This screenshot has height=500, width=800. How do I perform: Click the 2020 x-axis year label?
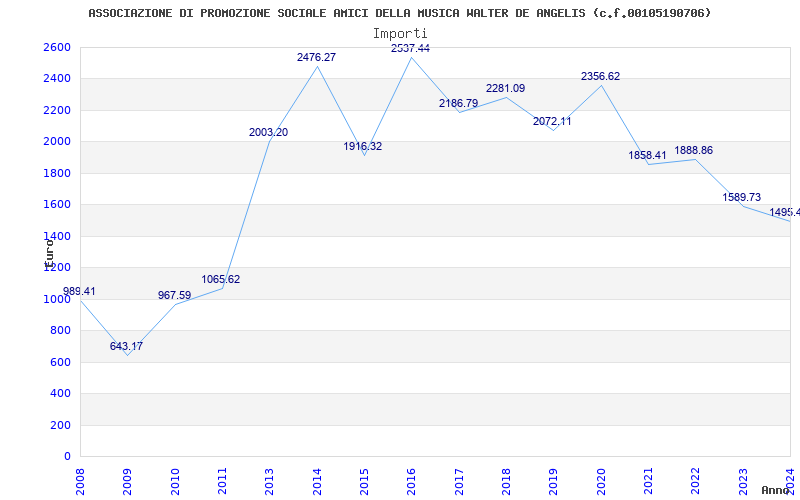tap(601, 481)
